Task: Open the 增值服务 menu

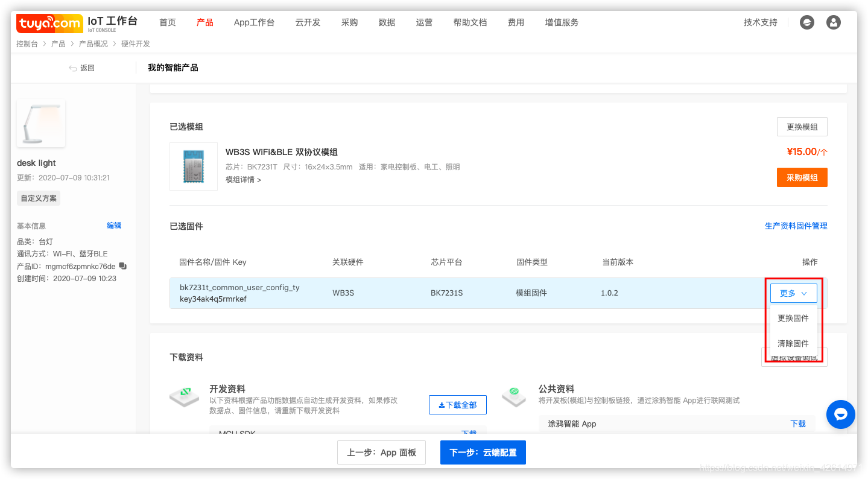Action: [562, 22]
